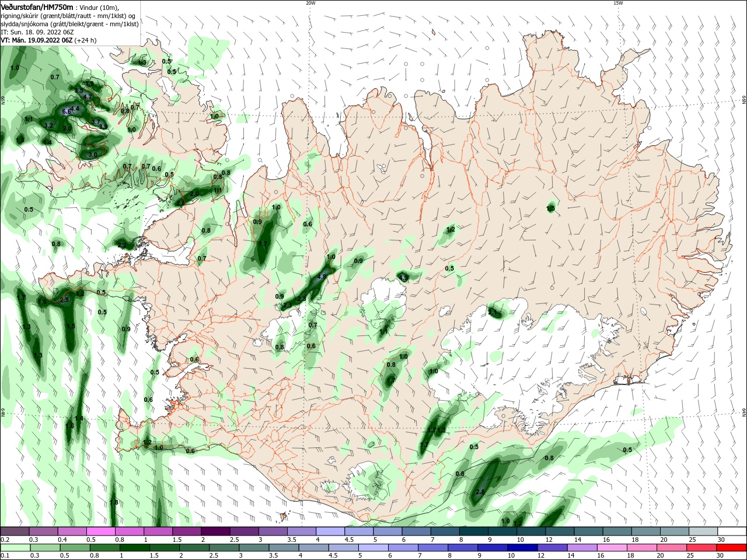Click the light lavender 4 mm snow swatch
747x560 pixels.
(330, 531)
